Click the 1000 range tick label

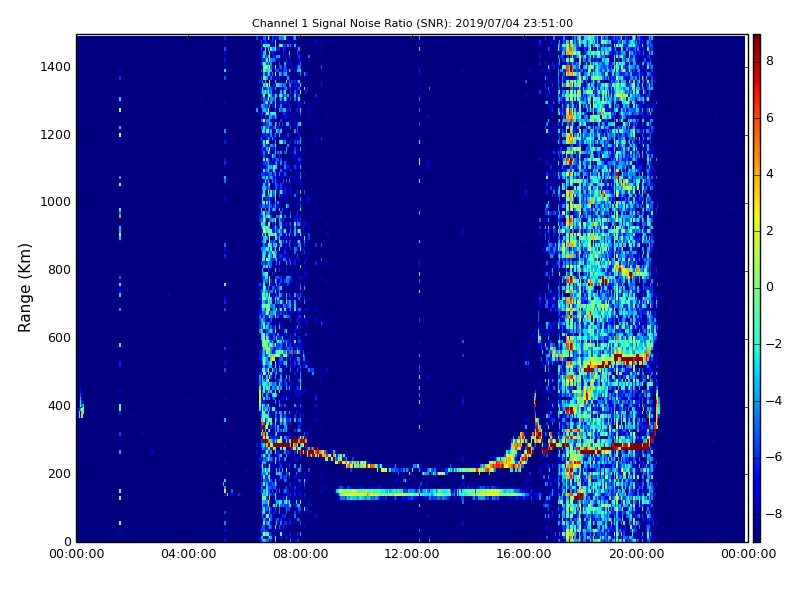click(56, 202)
